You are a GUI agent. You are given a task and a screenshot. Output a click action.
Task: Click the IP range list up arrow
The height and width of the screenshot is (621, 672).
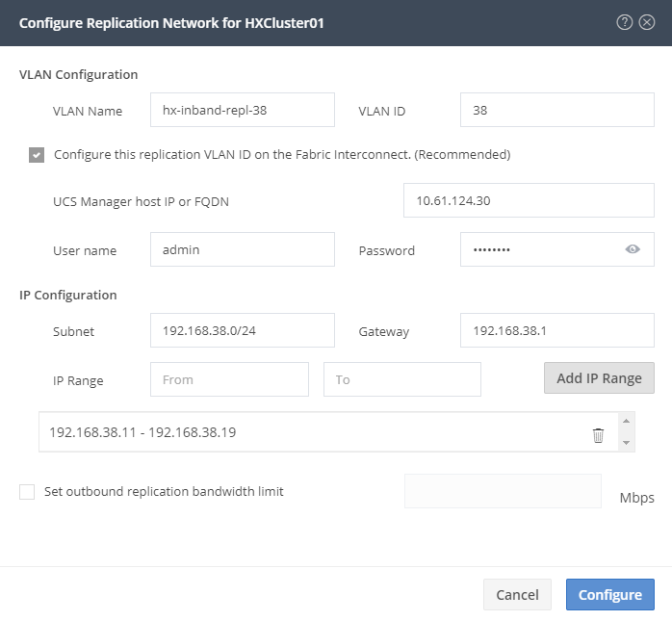coord(626,422)
